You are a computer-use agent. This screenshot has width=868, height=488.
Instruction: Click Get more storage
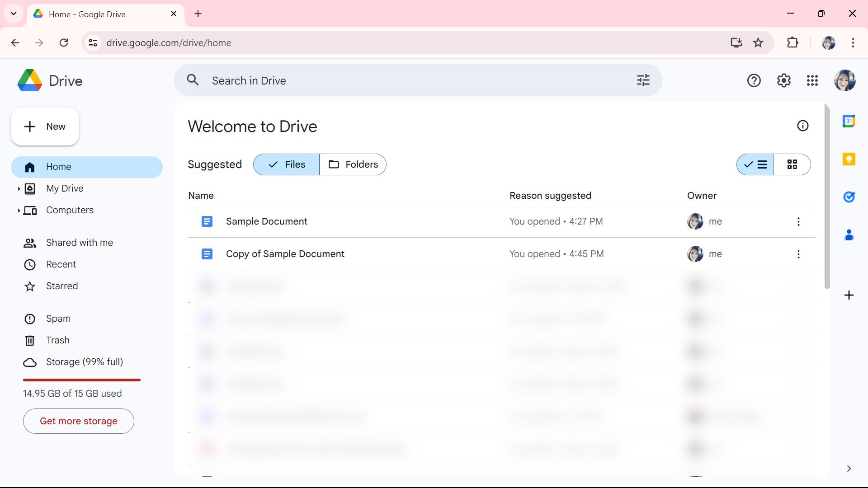78,421
